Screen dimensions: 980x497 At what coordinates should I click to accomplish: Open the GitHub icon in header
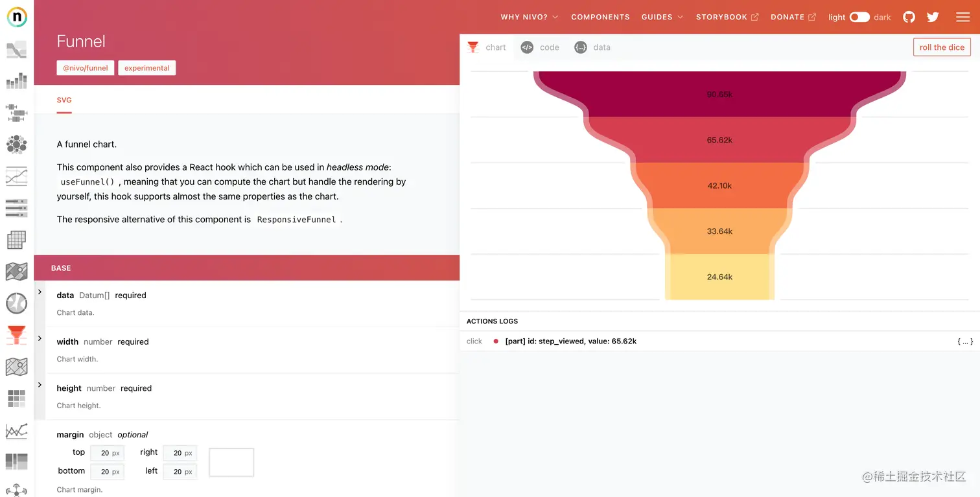tap(909, 17)
